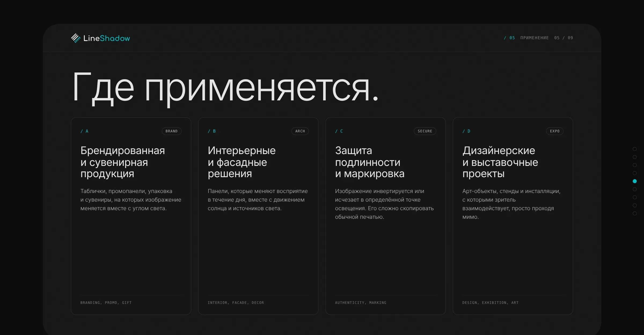644x335 pixels.
Task: Click the EXPO tag badge
Action: click(555, 131)
